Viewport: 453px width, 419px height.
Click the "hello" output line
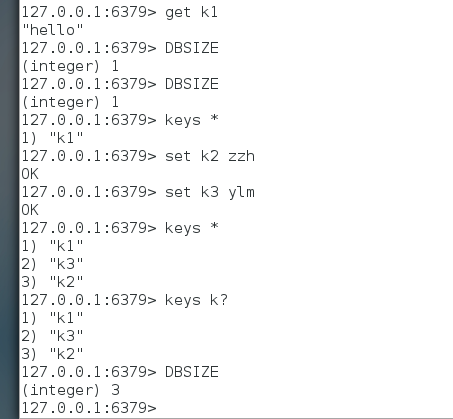52,30
